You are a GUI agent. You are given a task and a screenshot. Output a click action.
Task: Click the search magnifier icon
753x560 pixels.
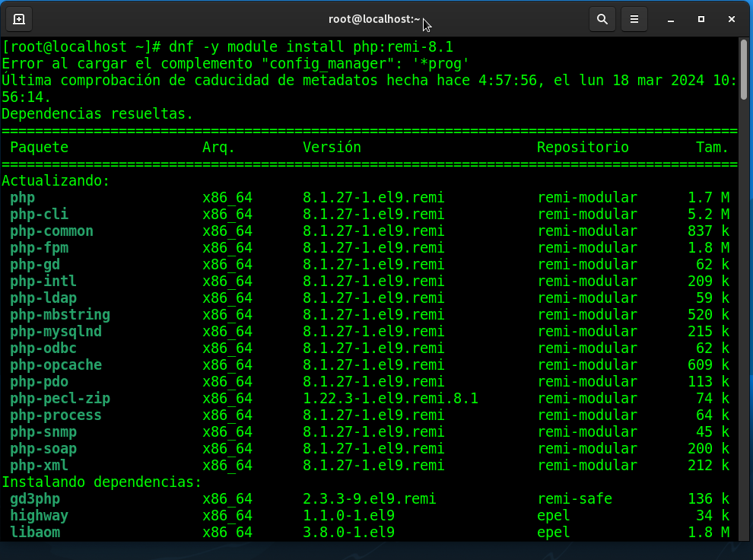[x=602, y=19]
